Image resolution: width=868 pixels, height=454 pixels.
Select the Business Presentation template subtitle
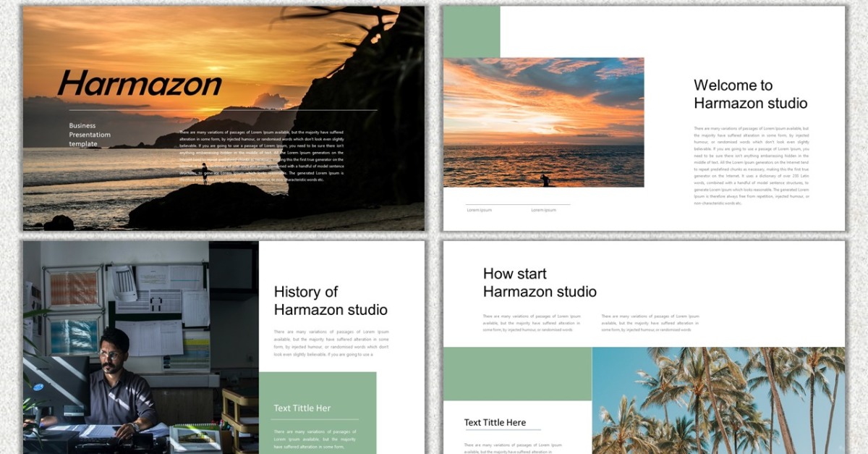click(x=90, y=135)
